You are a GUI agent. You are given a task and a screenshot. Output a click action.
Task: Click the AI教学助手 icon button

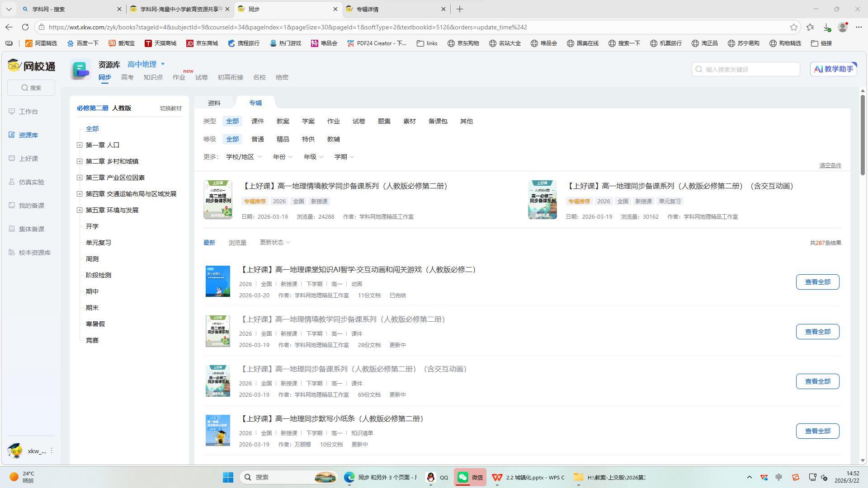833,69
